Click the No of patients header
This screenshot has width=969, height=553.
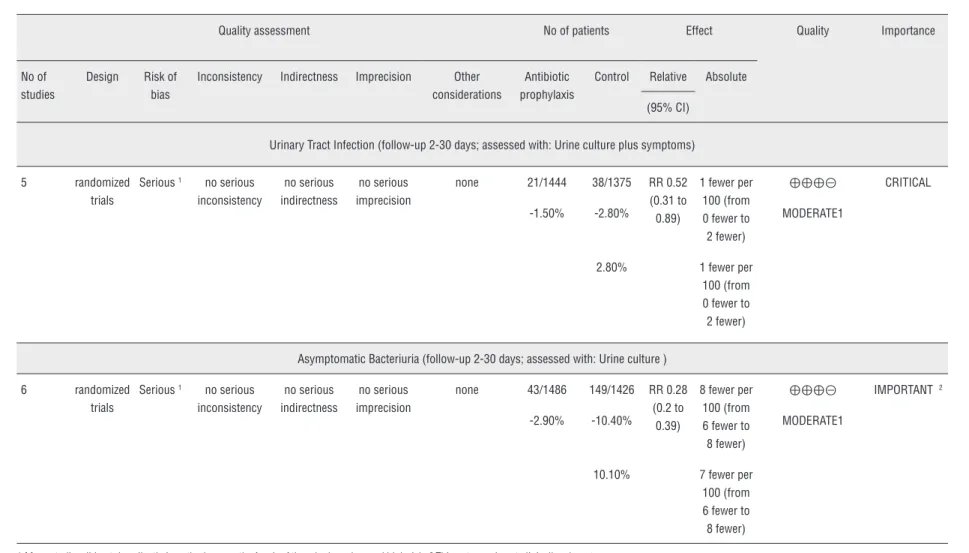(x=576, y=31)
